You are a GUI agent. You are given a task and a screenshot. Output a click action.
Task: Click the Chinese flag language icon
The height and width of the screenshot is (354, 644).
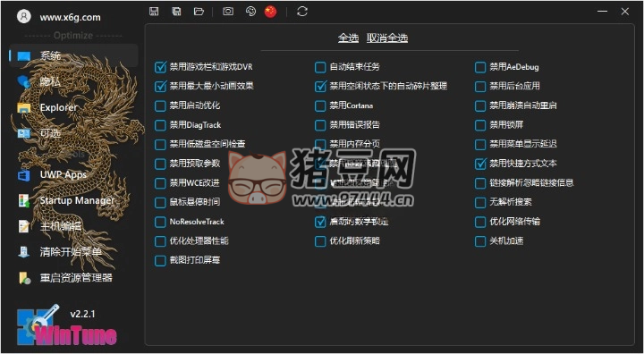(x=270, y=12)
